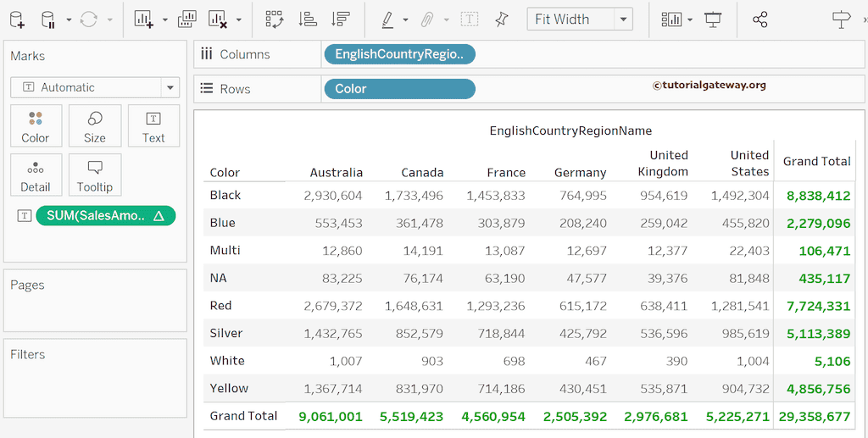Click the Pause Auto Updates icon

point(48,19)
